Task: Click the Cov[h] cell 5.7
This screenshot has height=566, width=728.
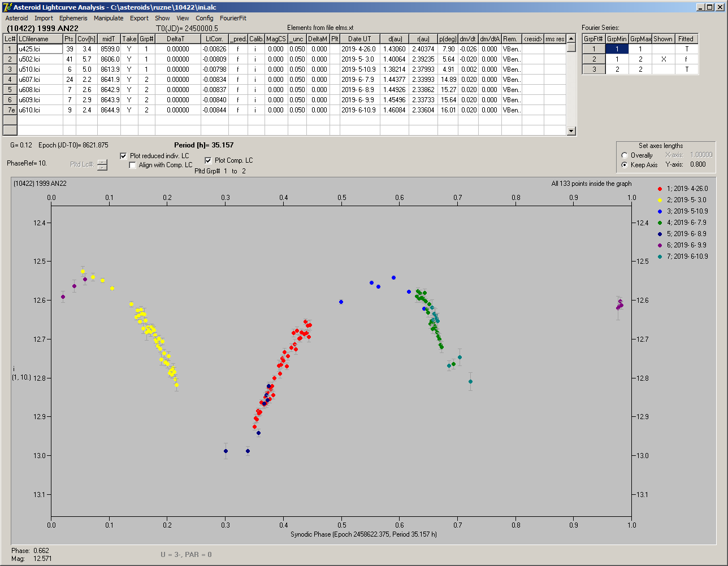Action: pos(86,59)
